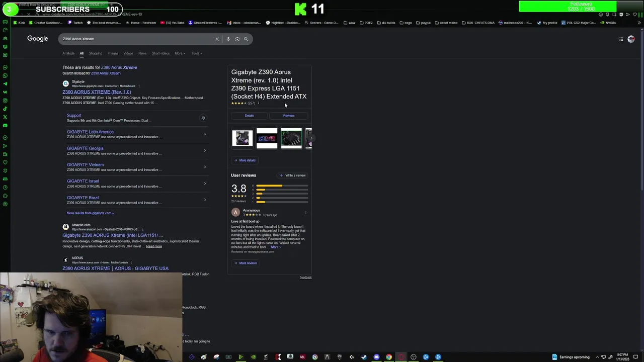This screenshot has height=362, width=644.
Task: Open third product thumbnail
Action: (291, 138)
